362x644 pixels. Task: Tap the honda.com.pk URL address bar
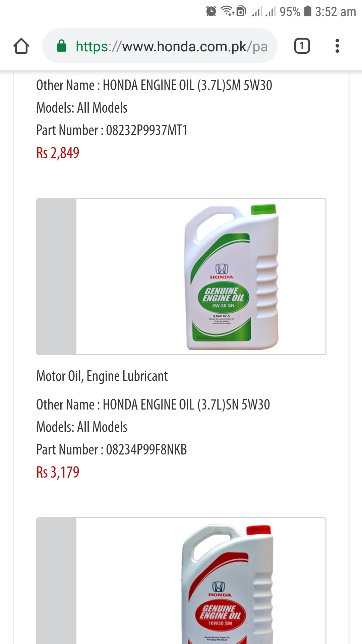click(x=160, y=46)
